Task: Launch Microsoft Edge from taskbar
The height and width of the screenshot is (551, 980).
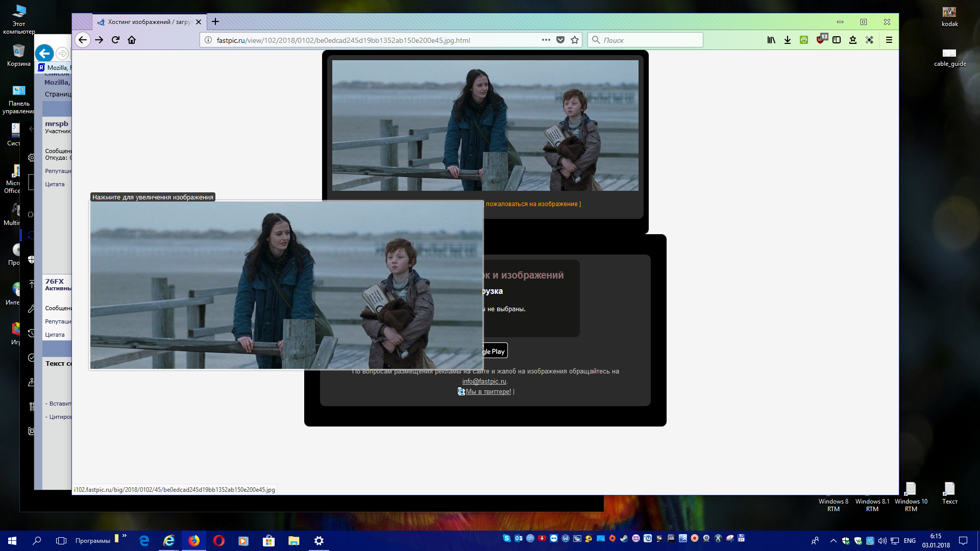Action: 144,541
